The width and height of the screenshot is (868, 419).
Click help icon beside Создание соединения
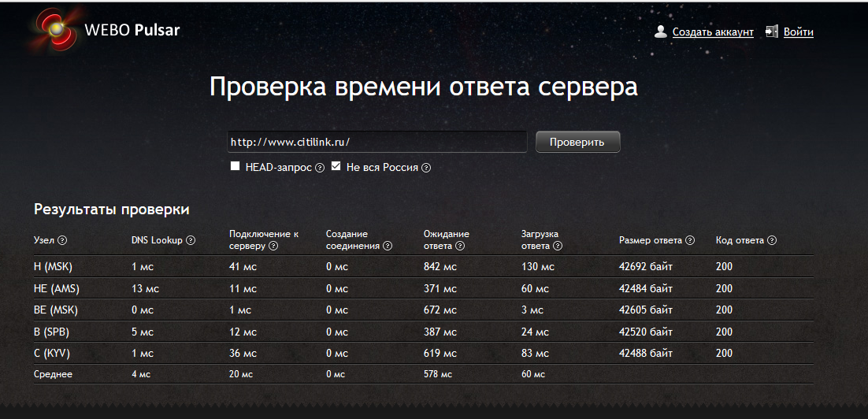coord(388,246)
